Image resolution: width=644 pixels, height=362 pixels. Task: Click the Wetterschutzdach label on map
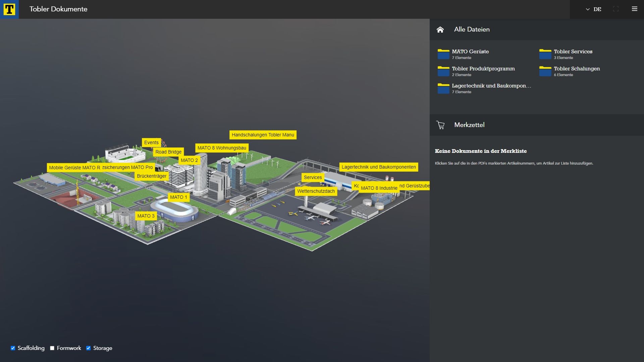pyautogui.click(x=316, y=191)
